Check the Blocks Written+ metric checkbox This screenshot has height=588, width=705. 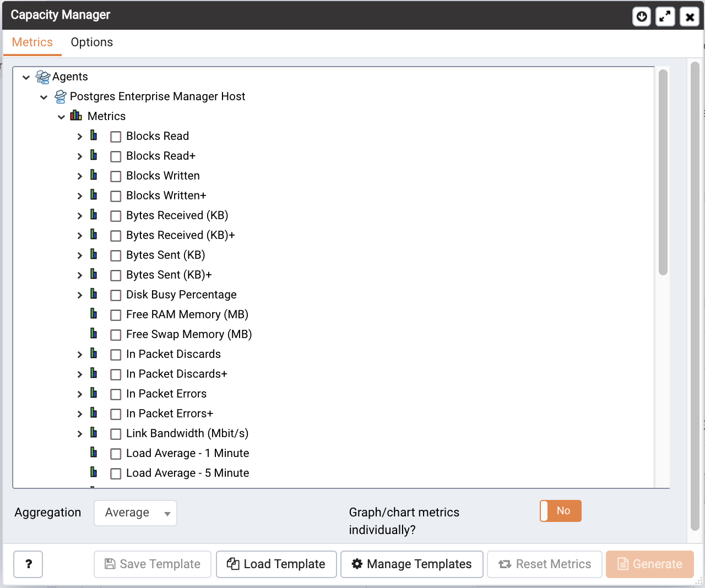tap(116, 196)
